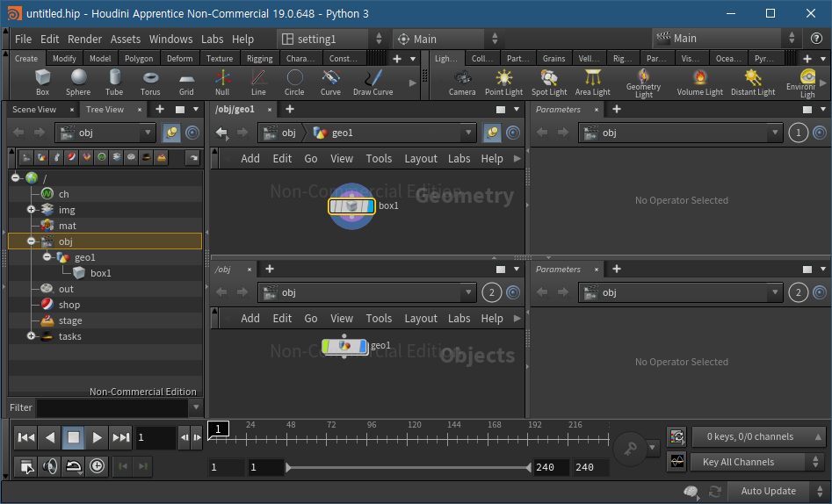Toggle pane link number 2 in /obj network

492,292
